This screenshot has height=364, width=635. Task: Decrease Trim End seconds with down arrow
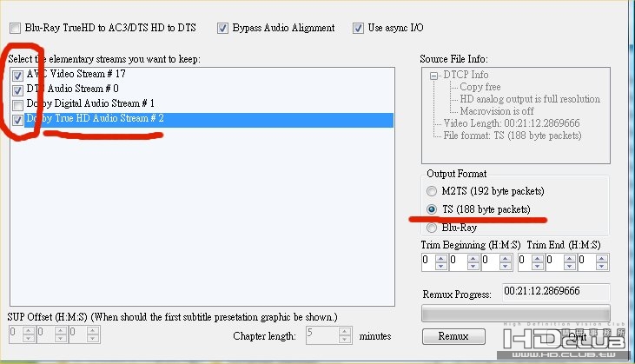(x=602, y=266)
